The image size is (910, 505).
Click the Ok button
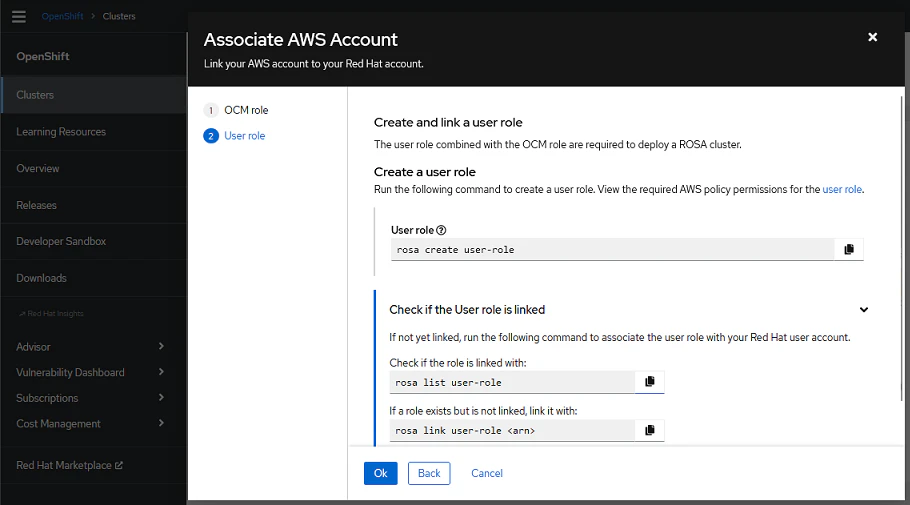(x=380, y=473)
